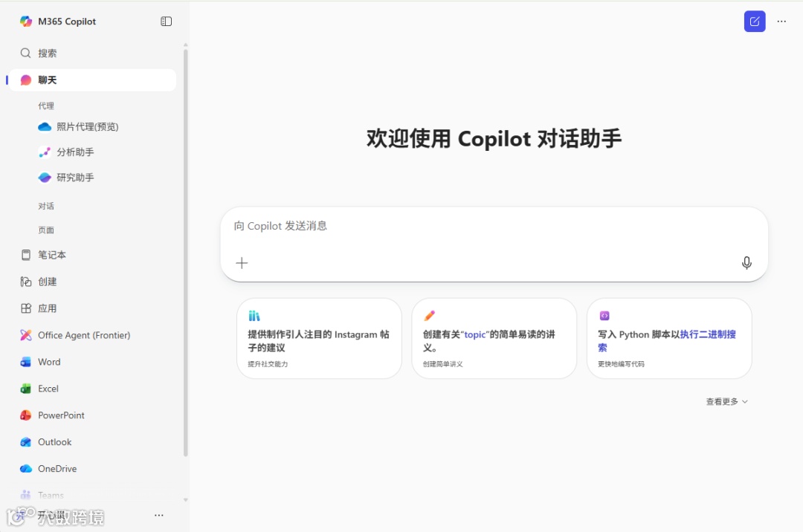Open 照片代理(预览) cloud icon
The height and width of the screenshot is (532, 803).
(x=45, y=127)
